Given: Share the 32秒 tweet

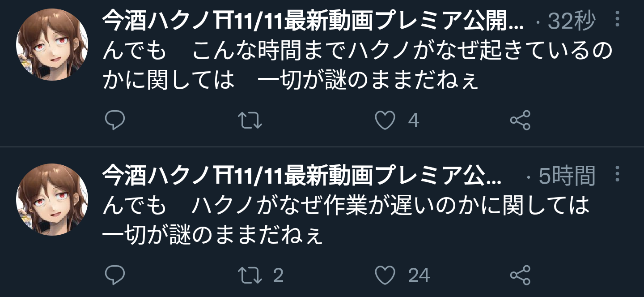Looking at the screenshot, I should 521,120.
